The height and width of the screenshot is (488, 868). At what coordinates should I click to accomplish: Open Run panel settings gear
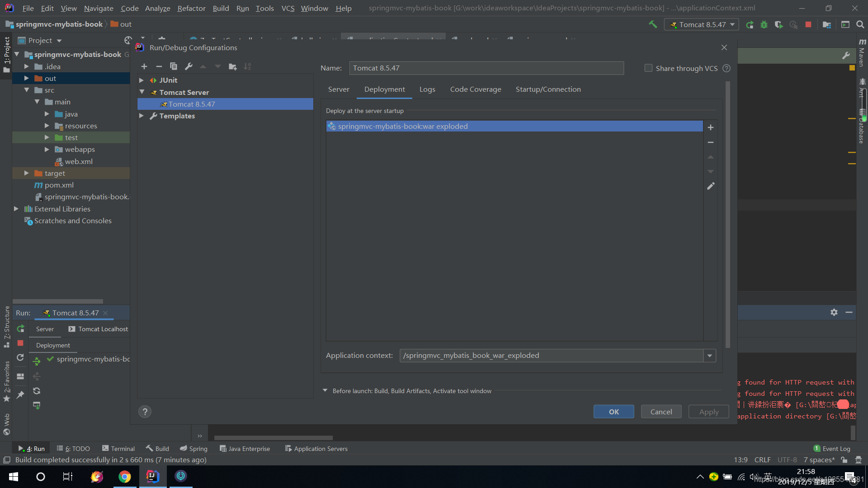(834, 312)
